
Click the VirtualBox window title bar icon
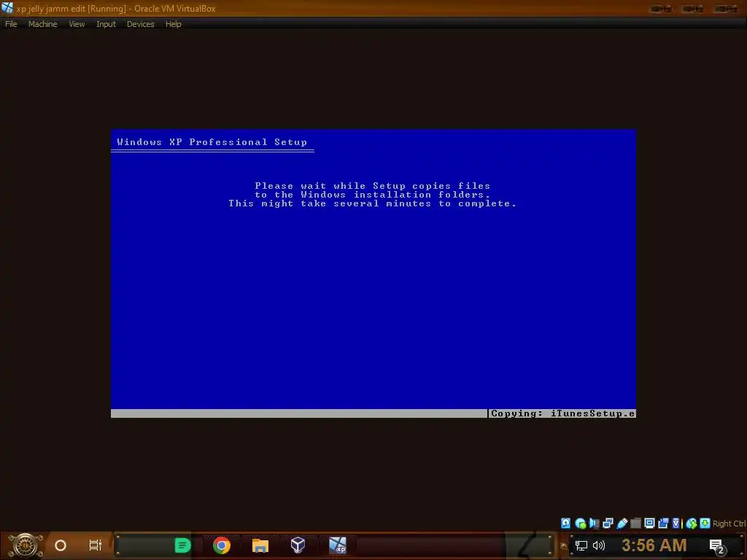click(7, 8)
